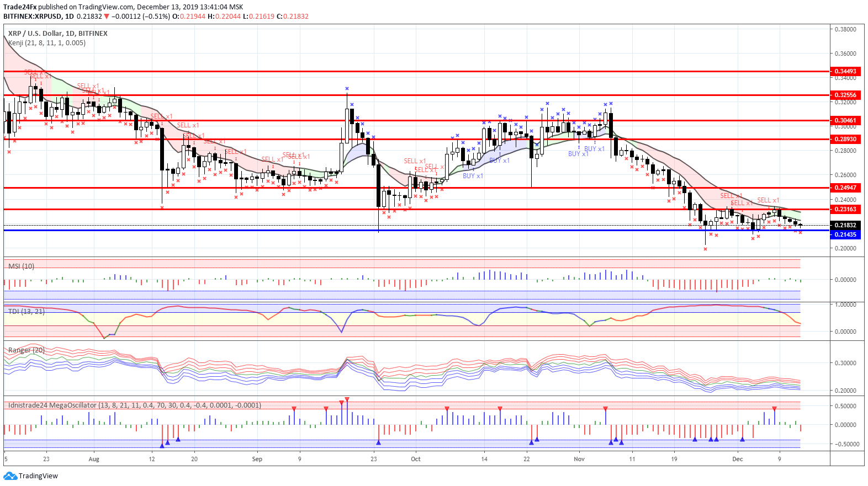This screenshot has height=486, width=868.
Task: Click the 0.34493 red price label
Action: pyautogui.click(x=845, y=71)
